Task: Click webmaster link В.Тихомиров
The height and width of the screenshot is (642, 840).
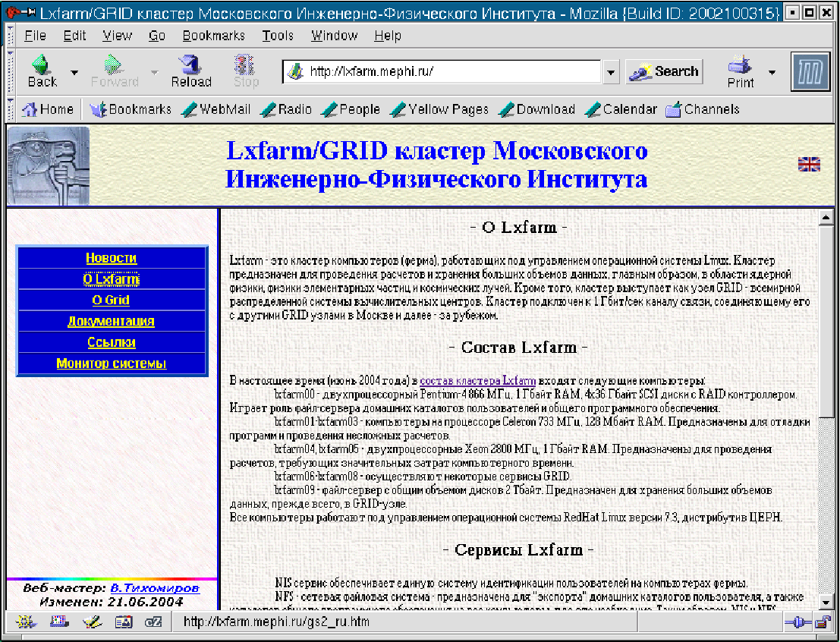Action: click(155, 588)
